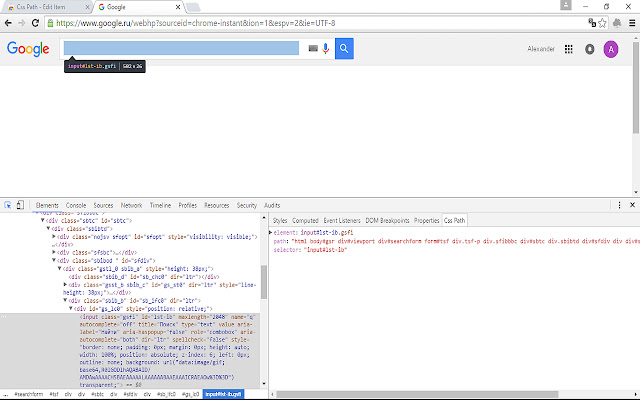Switch to the Console tab
Image resolution: width=640 pixels, height=400 pixels.
(x=76, y=204)
